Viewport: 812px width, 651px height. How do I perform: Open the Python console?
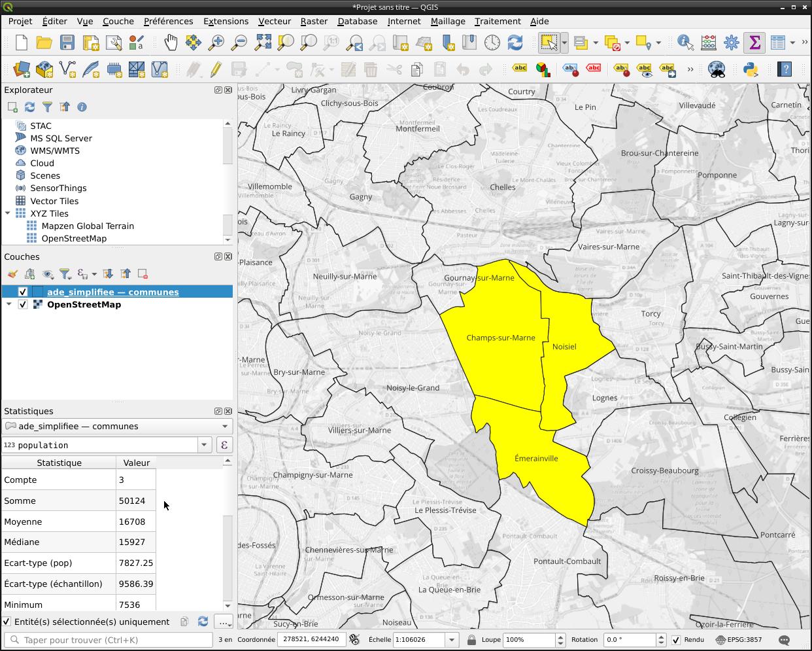[750, 69]
